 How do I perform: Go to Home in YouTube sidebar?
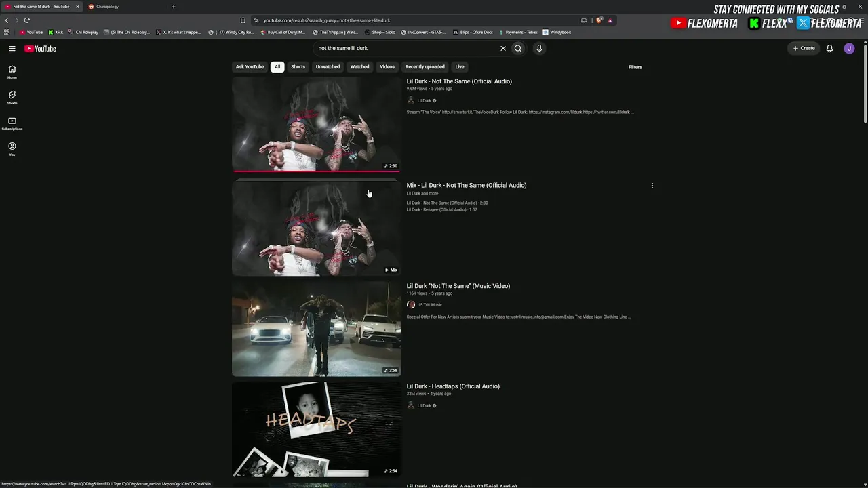click(12, 71)
